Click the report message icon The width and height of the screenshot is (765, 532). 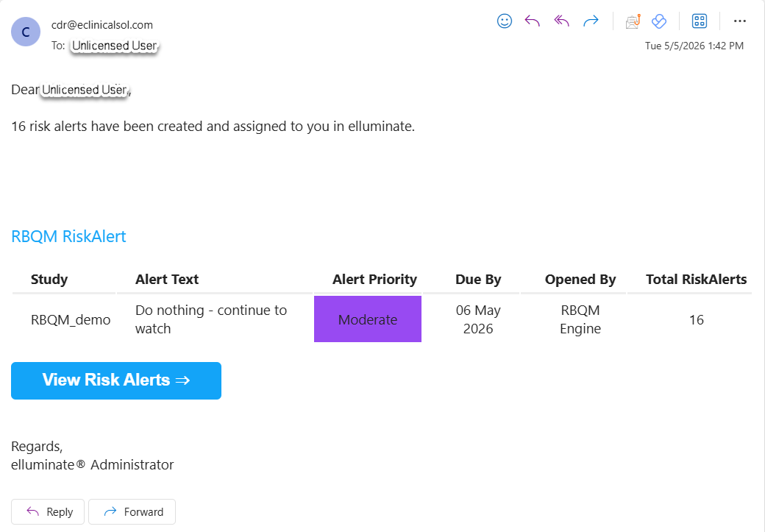(x=633, y=21)
